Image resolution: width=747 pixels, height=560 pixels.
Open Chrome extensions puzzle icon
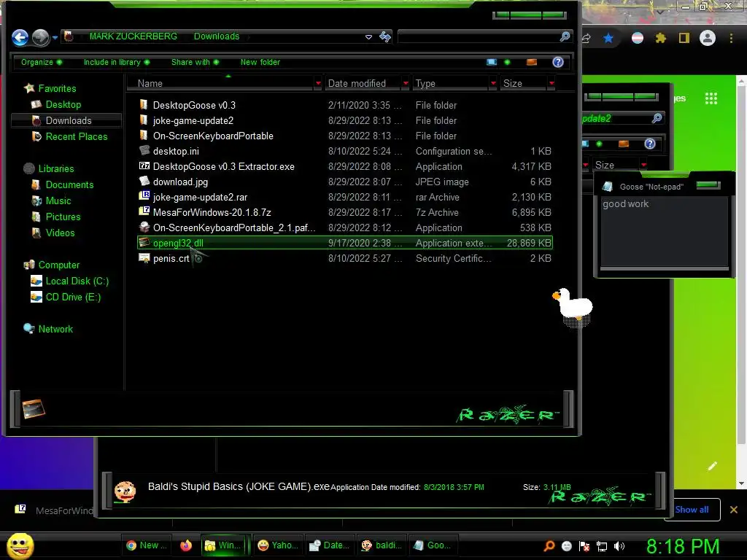point(660,38)
